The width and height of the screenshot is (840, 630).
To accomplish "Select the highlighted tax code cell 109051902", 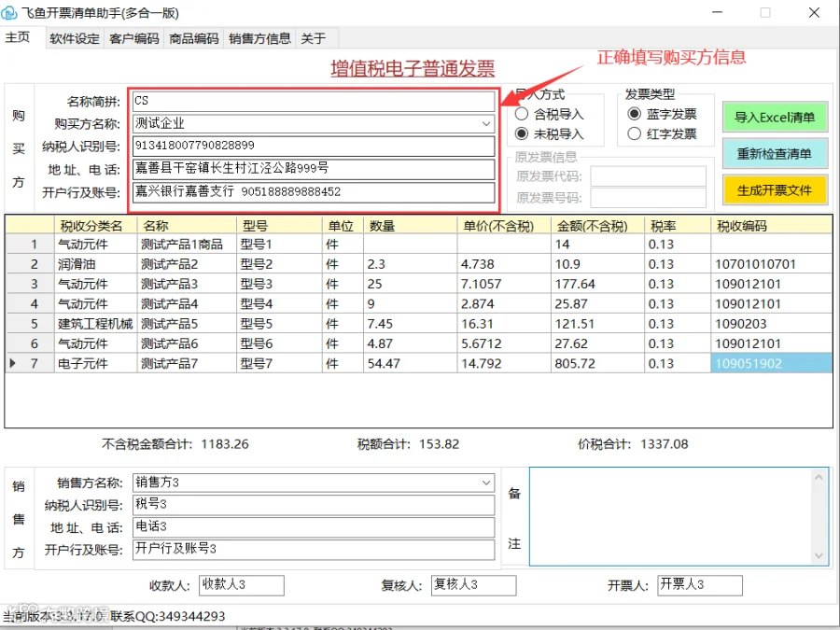I will click(x=772, y=363).
